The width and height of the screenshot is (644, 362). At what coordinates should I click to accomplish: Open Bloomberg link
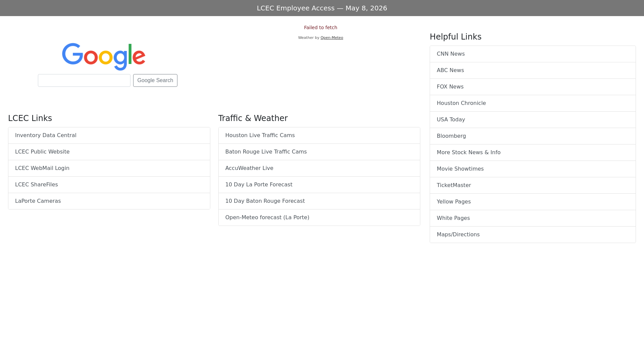pyautogui.click(x=533, y=136)
